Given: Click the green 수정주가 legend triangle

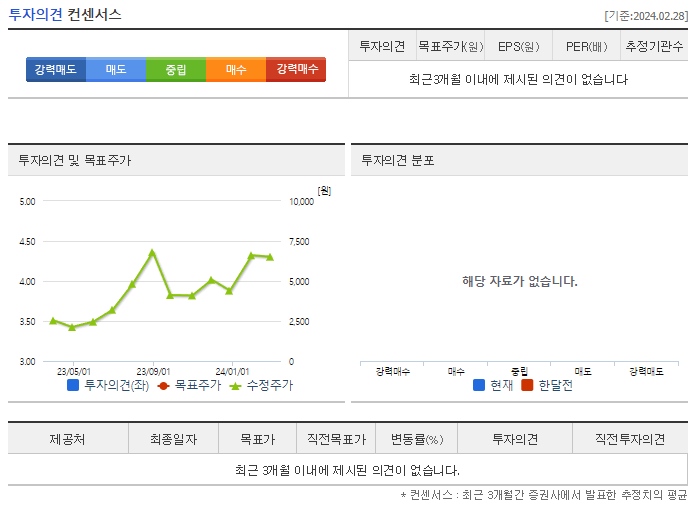Looking at the screenshot, I should [x=235, y=386].
